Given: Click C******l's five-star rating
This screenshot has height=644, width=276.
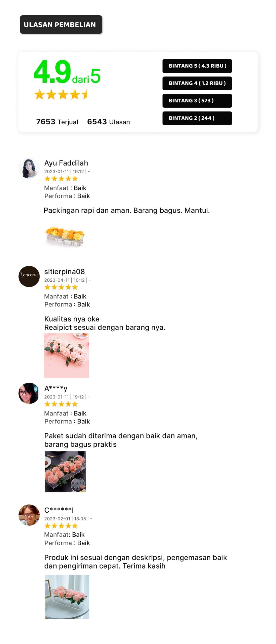Looking at the screenshot, I should [61, 526].
